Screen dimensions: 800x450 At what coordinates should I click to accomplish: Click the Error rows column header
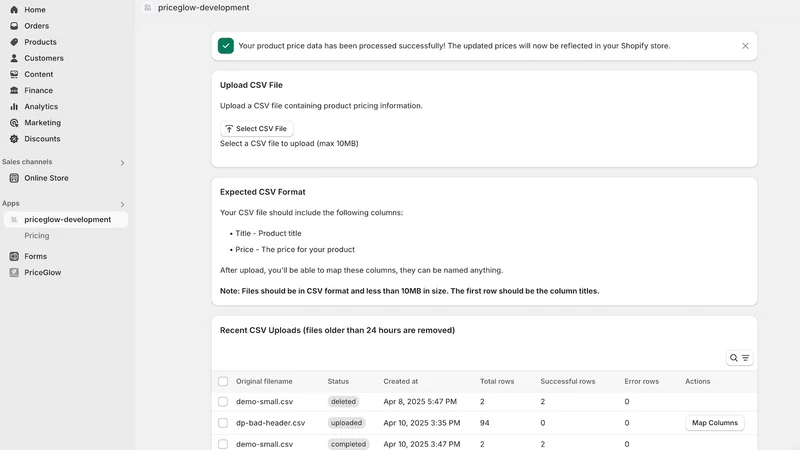point(641,381)
